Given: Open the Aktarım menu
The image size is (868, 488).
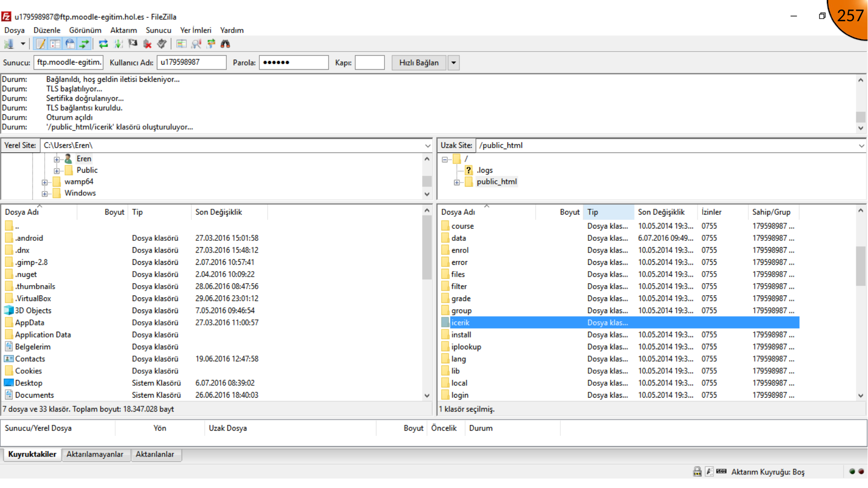Looking at the screenshot, I should click(x=123, y=30).
